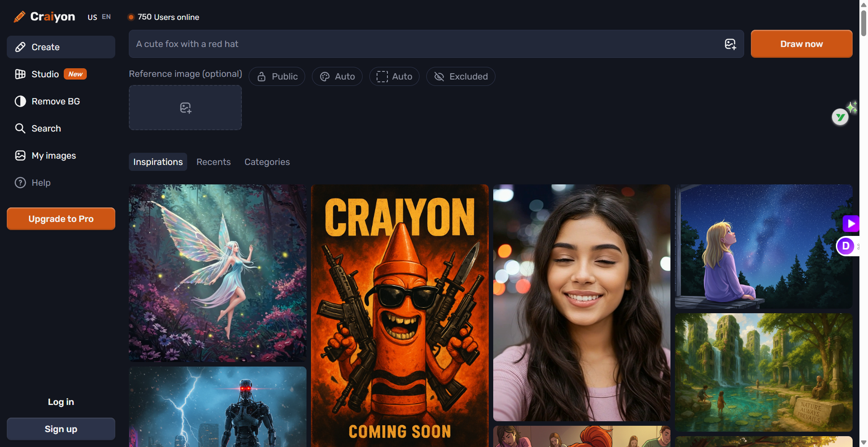Click the green Y assistant floating icon
The height and width of the screenshot is (447, 868).
[x=840, y=118]
